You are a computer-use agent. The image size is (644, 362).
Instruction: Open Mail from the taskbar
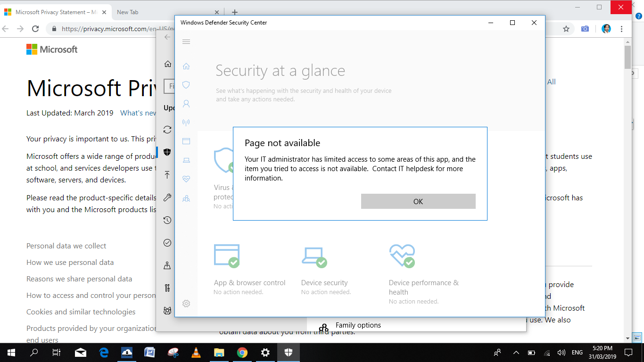[x=81, y=353]
